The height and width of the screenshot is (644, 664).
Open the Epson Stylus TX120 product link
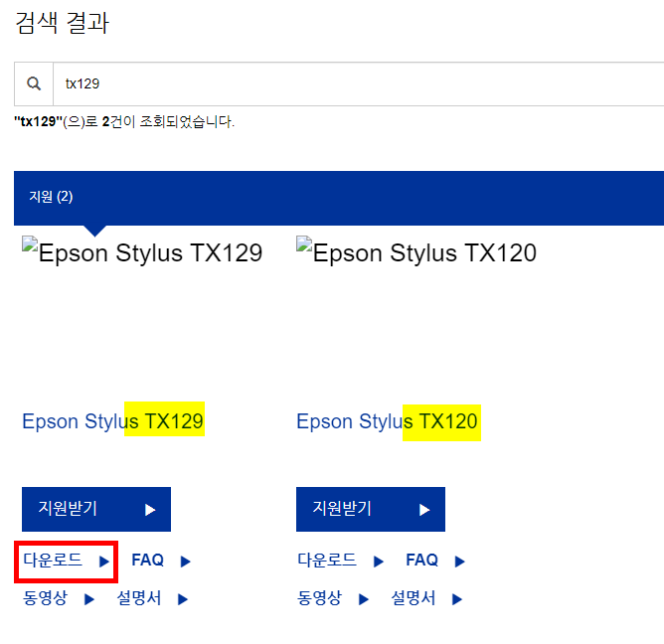coord(388,421)
